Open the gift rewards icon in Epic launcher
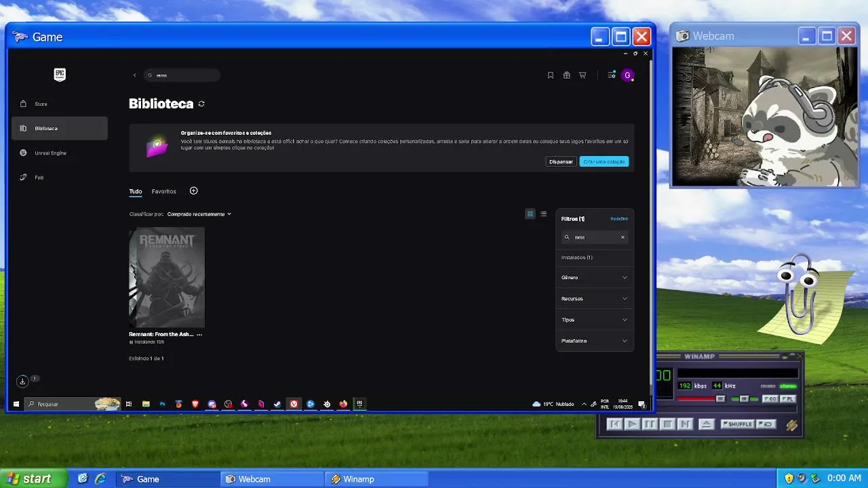The width and height of the screenshot is (868, 488). click(x=566, y=75)
